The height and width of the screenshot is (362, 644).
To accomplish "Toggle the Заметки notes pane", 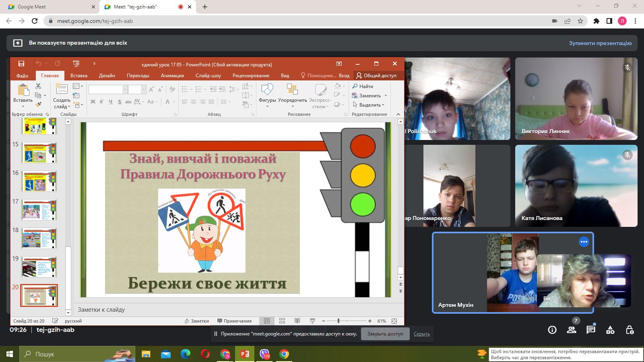I will [197, 321].
